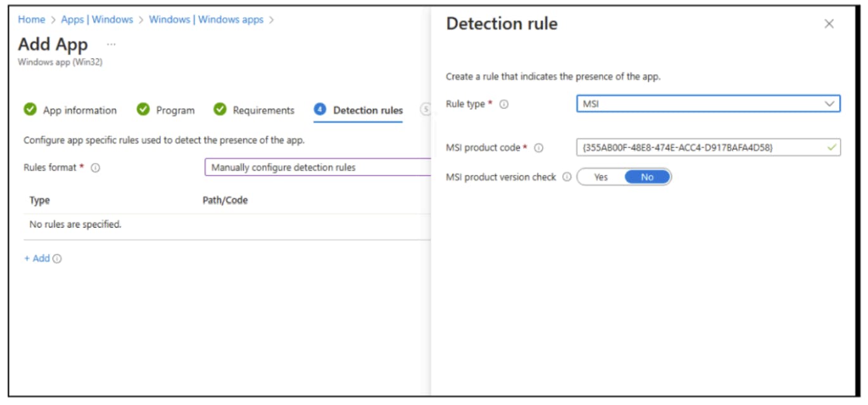Click the info icon next to MSI product code
Screen dimensions: 868x405
click(539, 148)
